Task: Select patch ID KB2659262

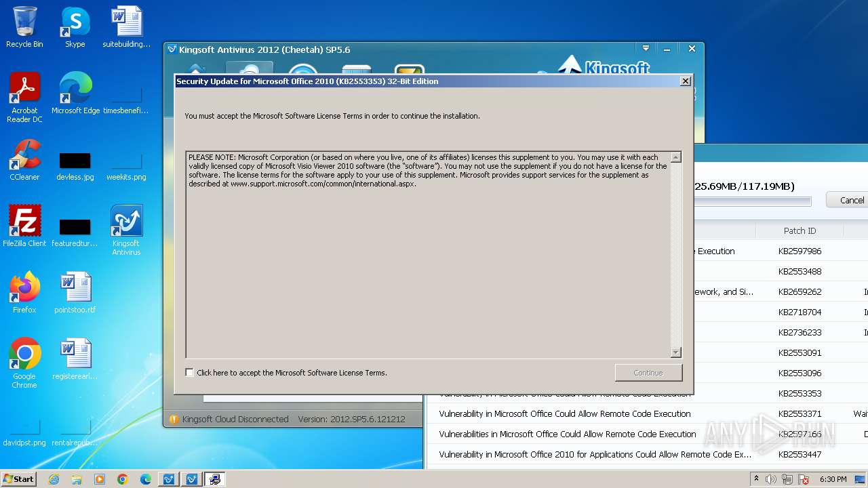Action: pyautogui.click(x=800, y=291)
